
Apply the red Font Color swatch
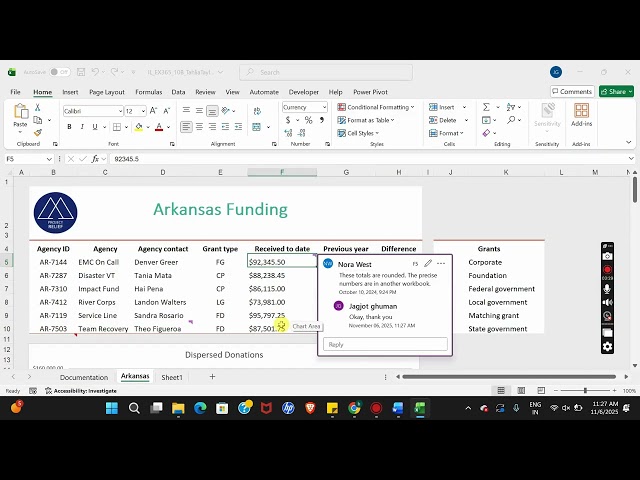(159, 127)
